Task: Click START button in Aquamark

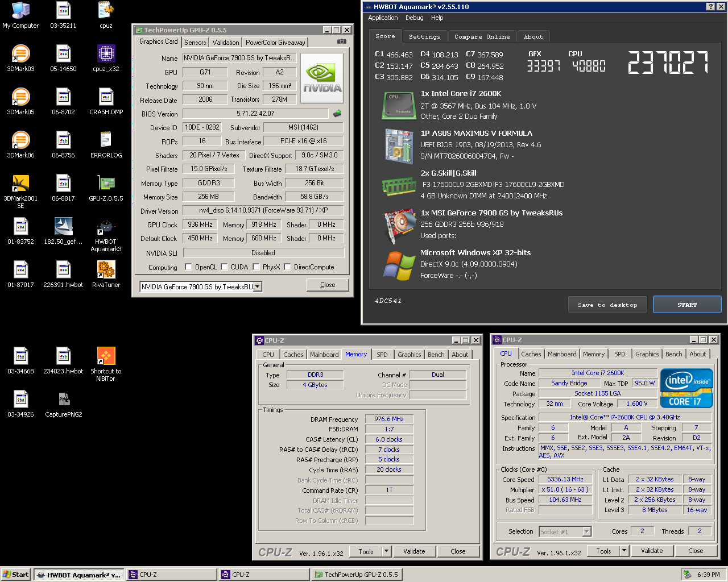Action: pyautogui.click(x=687, y=305)
